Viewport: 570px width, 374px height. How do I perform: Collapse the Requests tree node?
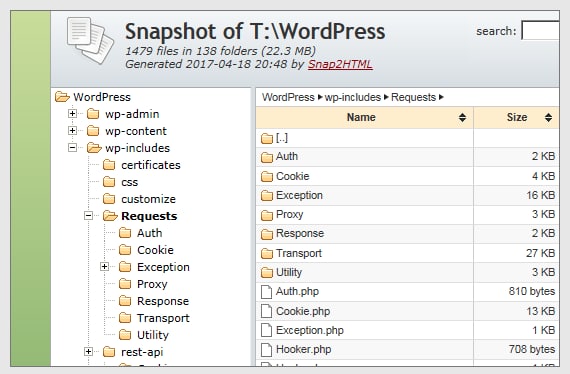pos(88,216)
